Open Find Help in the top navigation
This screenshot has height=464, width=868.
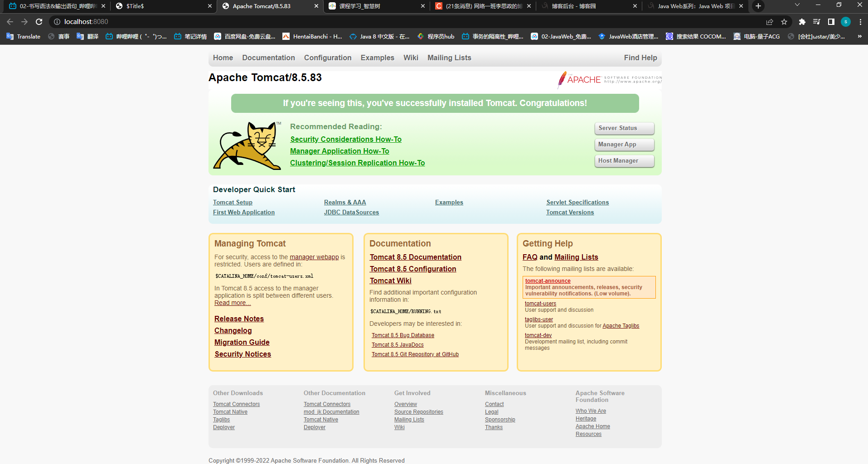640,58
